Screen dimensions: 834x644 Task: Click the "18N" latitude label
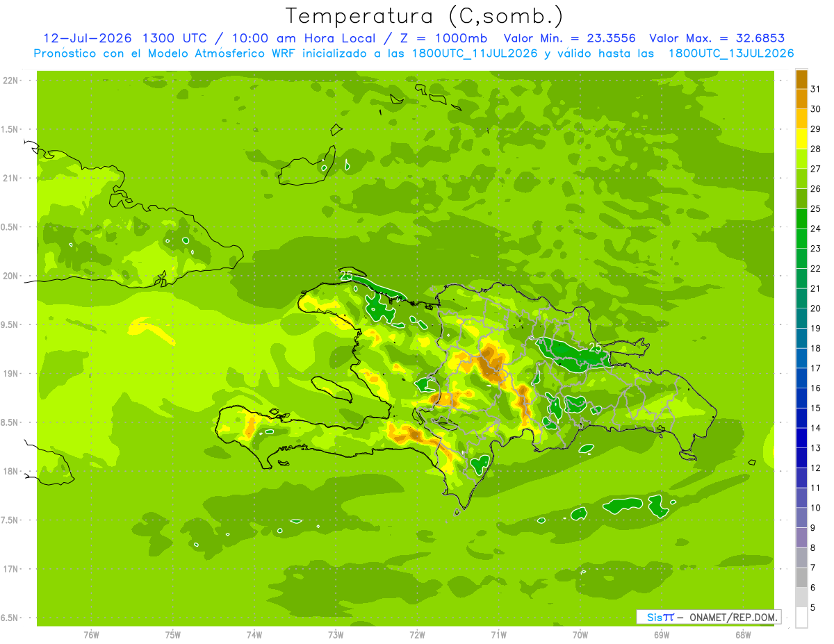click(x=12, y=471)
